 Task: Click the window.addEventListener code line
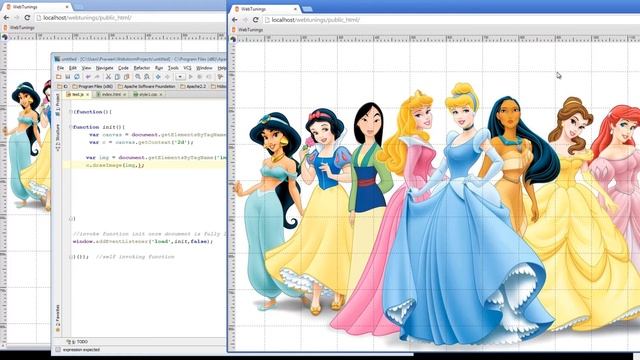tap(143, 242)
